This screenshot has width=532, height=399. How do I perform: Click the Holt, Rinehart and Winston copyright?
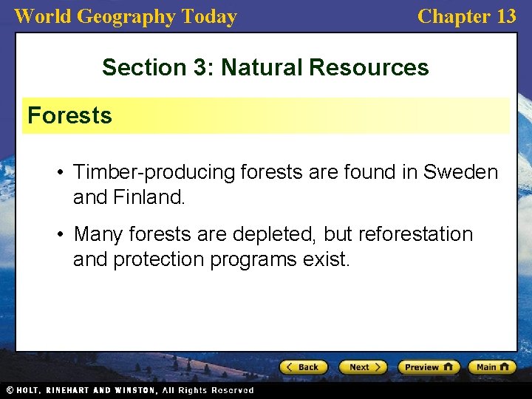point(130,390)
